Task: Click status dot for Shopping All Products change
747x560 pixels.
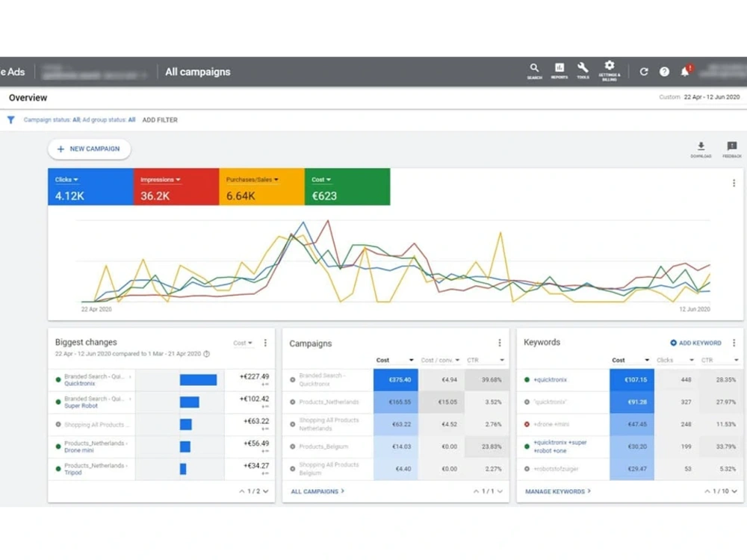Action: tap(58, 424)
